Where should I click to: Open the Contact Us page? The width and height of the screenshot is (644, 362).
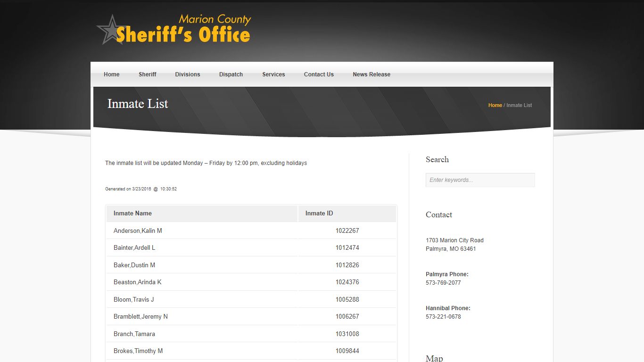pos(319,74)
